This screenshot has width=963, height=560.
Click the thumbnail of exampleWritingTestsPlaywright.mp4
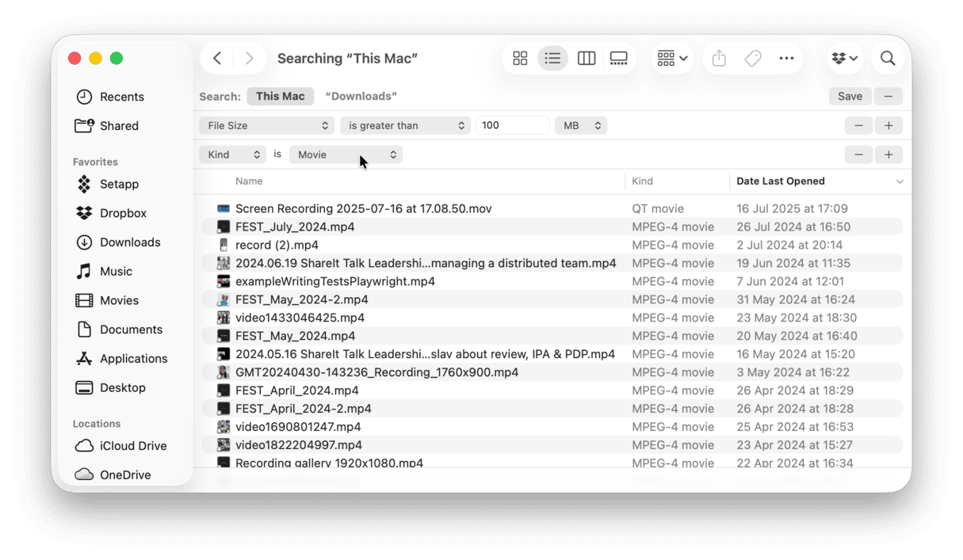224,282
